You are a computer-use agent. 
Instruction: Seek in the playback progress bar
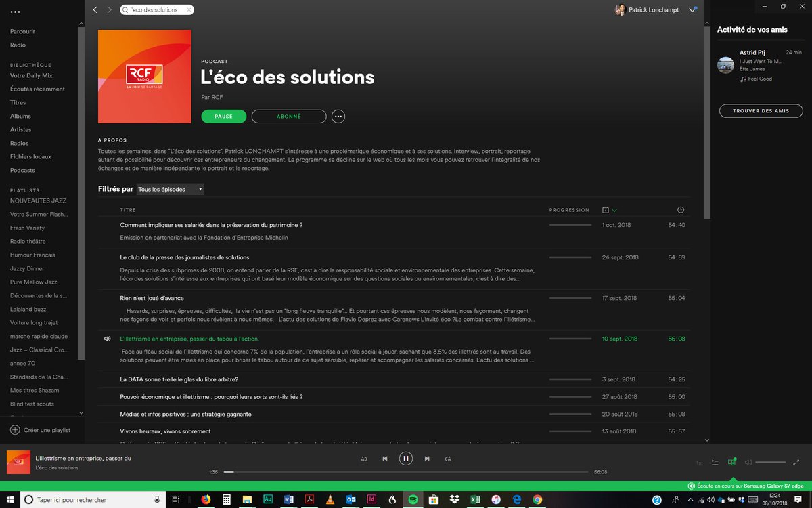(x=406, y=472)
